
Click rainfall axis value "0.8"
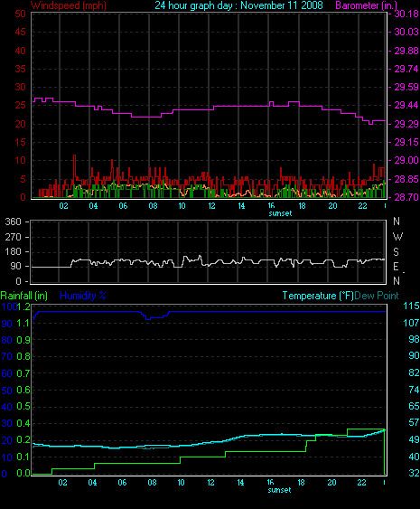point(23,357)
